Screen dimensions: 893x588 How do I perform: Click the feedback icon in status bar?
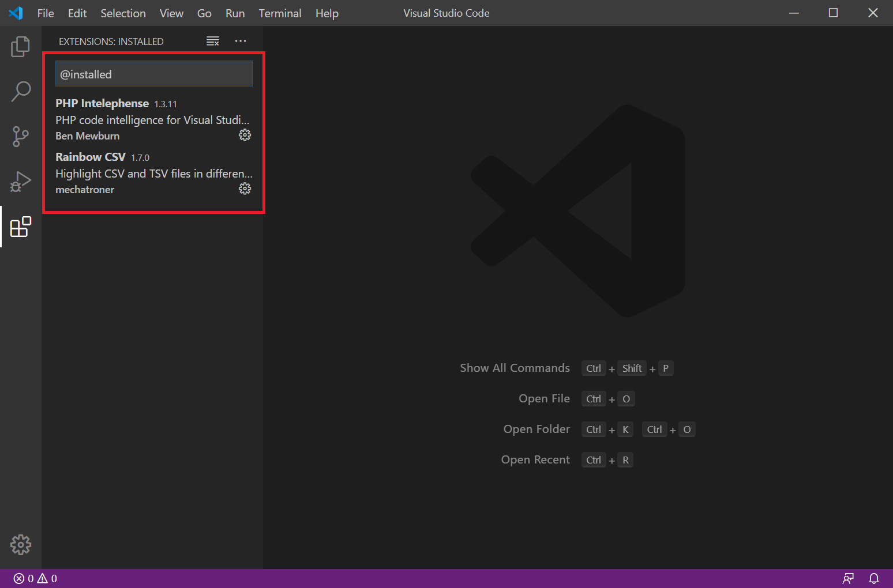(x=848, y=578)
